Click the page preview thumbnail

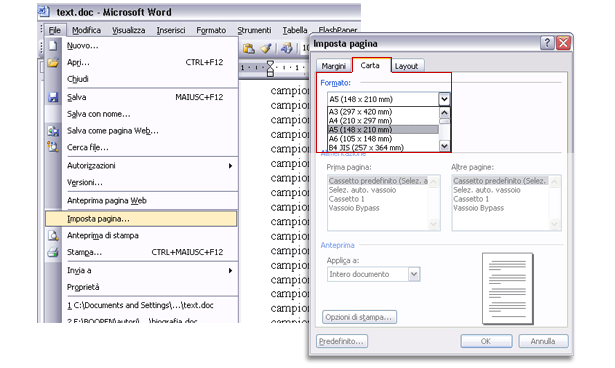tap(508, 289)
